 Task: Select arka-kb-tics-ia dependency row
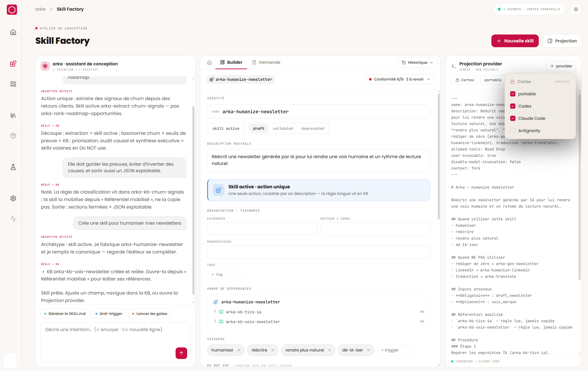[x=318, y=312]
